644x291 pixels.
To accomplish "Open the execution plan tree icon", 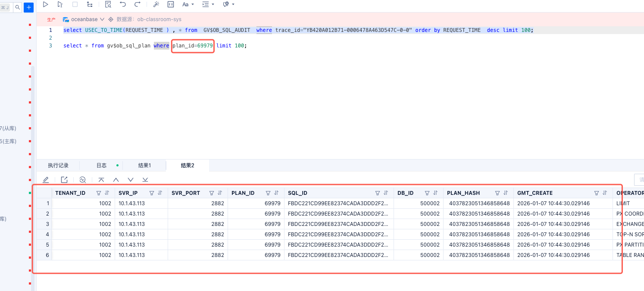I will 90,4.
